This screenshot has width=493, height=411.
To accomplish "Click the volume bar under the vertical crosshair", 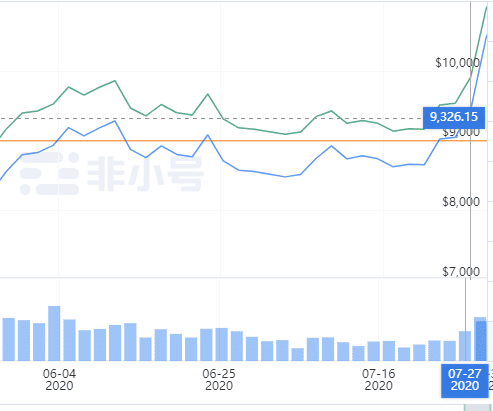I will [x=465, y=346].
